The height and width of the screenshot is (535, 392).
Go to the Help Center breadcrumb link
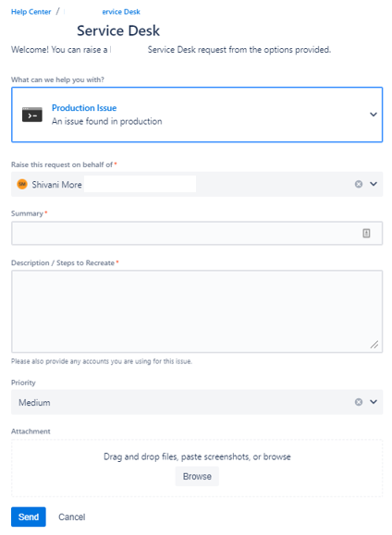[x=31, y=12]
